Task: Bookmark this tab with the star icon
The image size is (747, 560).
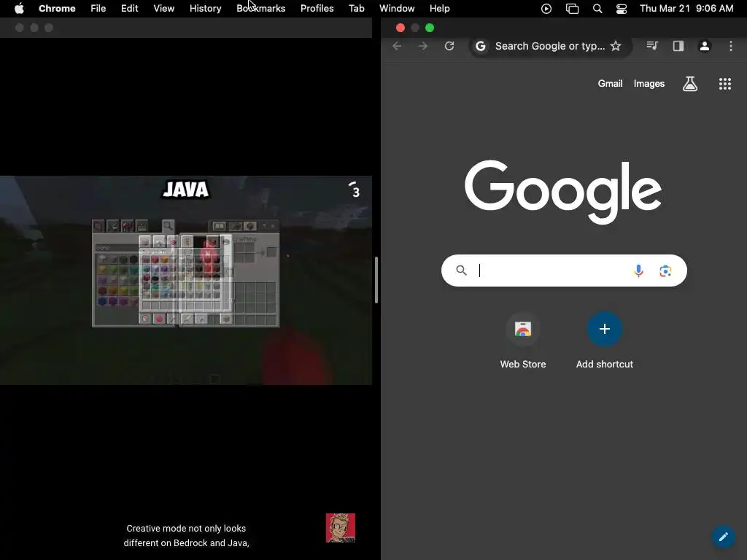Action: [x=616, y=46]
